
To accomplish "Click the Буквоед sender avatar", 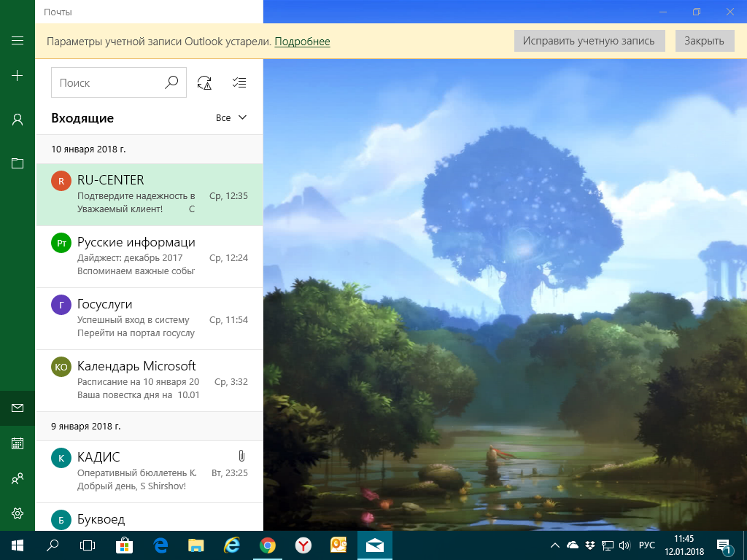I will (61, 520).
